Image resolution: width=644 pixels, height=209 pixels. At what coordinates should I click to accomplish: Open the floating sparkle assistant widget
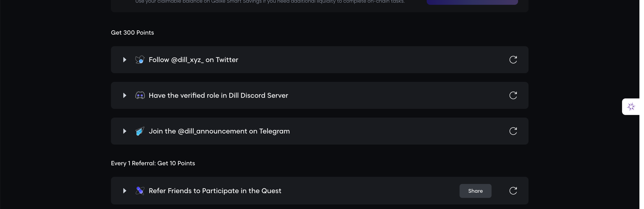(x=631, y=107)
